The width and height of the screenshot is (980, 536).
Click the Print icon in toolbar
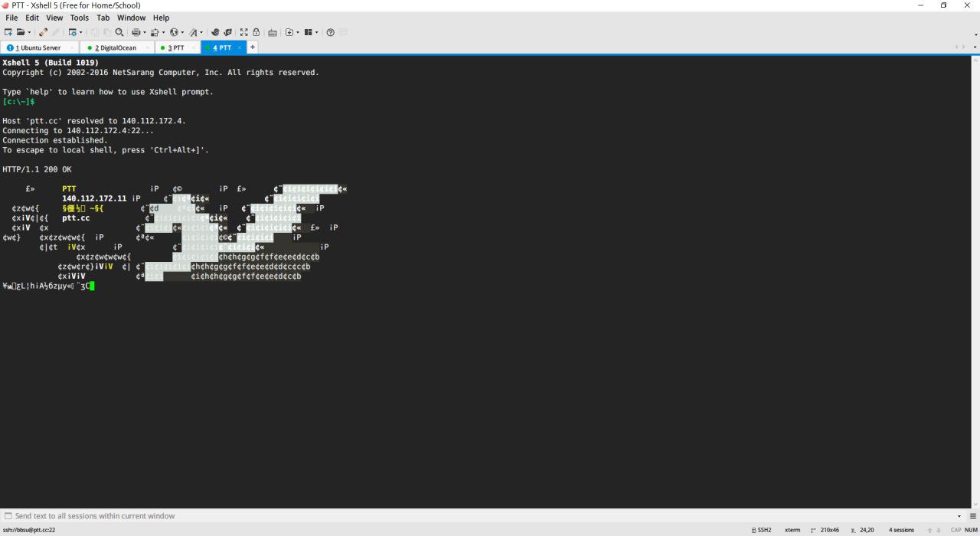pos(136,32)
